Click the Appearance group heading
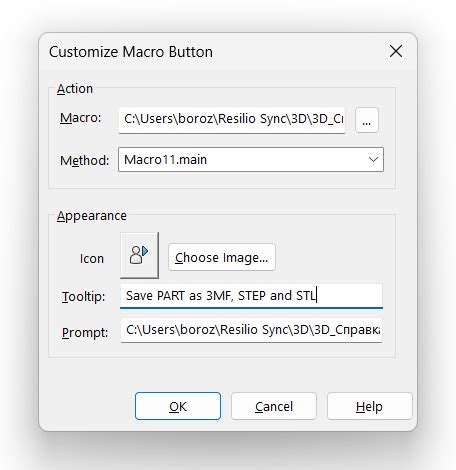The width and height of the screenshot is (456, 470). pyautogui.click(x=92, y=216)
